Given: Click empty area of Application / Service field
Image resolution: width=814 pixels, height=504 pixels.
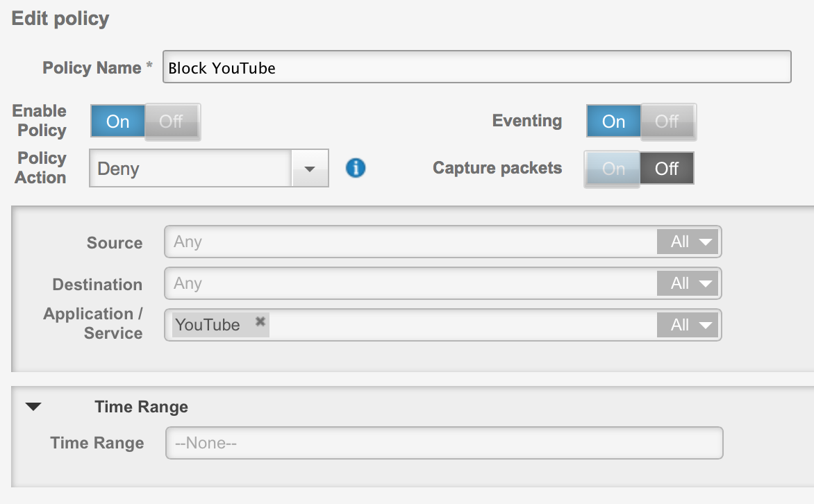Looking at the screenshot, I should tap(458, 325).
